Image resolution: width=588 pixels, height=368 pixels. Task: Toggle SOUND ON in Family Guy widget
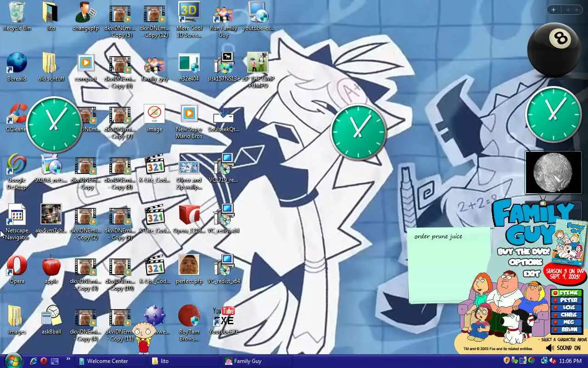pyautogui.click(x=563, y=348)
